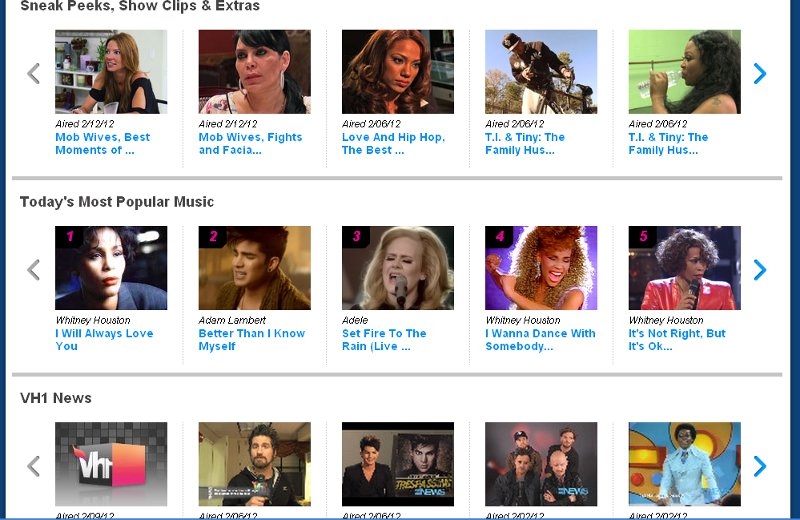Open 'Mob Wives, Best Moments of...' link
Image resolution: width=800 pixels, height=520 pixels.
[102, 144]
